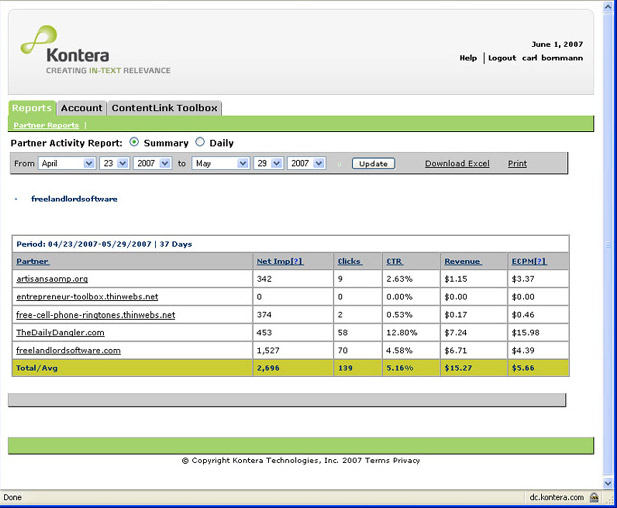This screenshot has height=508, width=617.
Task: Select the Summary radio button
Action: pos(134,142)
